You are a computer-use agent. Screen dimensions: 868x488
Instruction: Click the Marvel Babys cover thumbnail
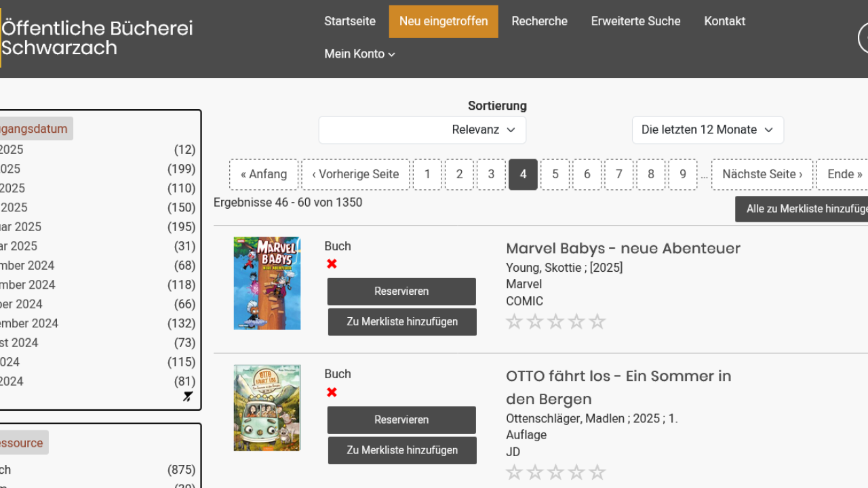point(267,283)
